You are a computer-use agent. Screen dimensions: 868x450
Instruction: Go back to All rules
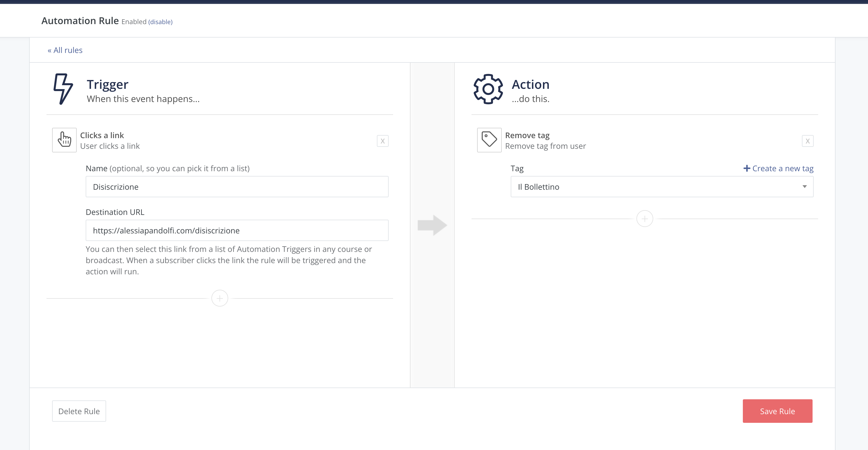pyautogui.click(x=65, y=50)
